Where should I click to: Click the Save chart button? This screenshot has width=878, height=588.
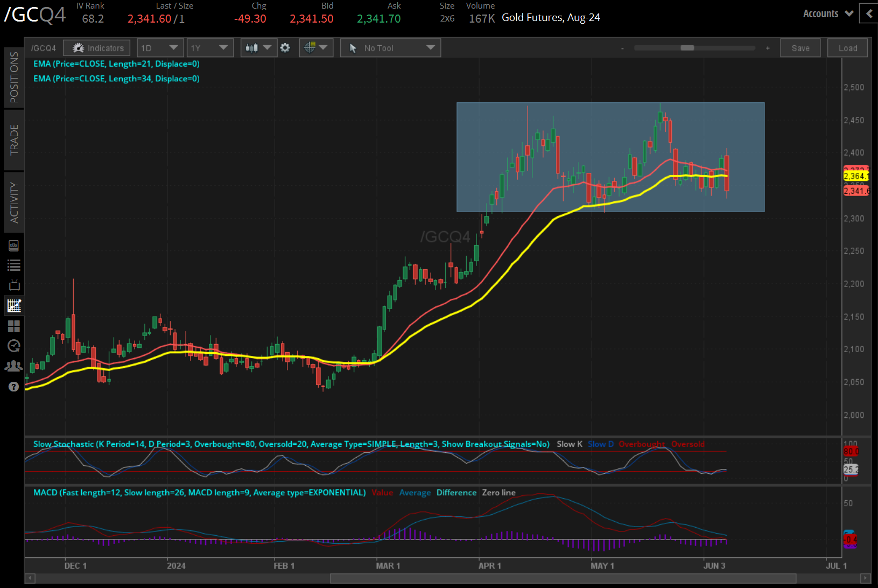pos(800,48)
